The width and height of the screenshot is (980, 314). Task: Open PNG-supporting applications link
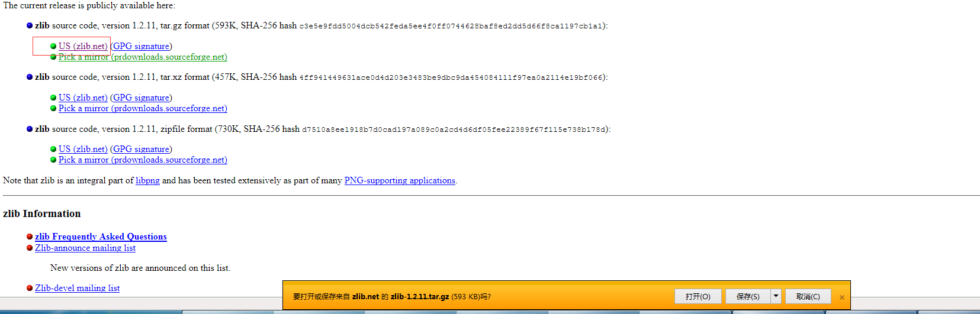click(x=400, y=180)
